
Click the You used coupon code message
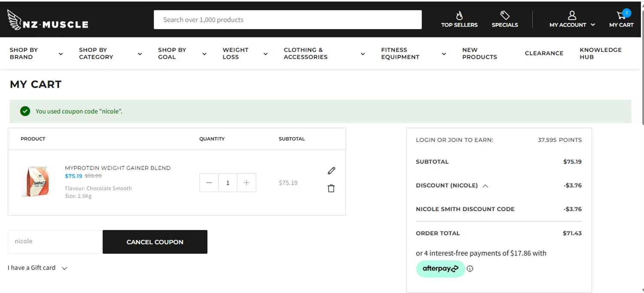pyautogui.click(x=79, y=111)
